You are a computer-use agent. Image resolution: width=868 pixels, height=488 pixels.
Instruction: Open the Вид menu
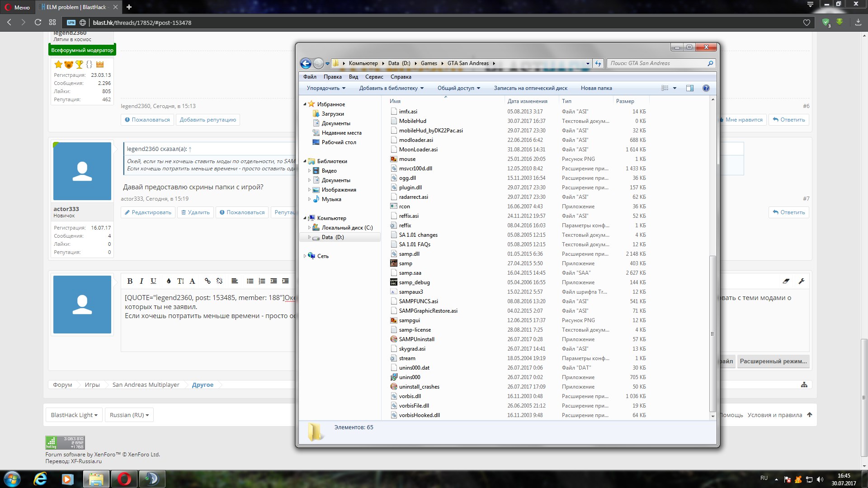point(354,77)
